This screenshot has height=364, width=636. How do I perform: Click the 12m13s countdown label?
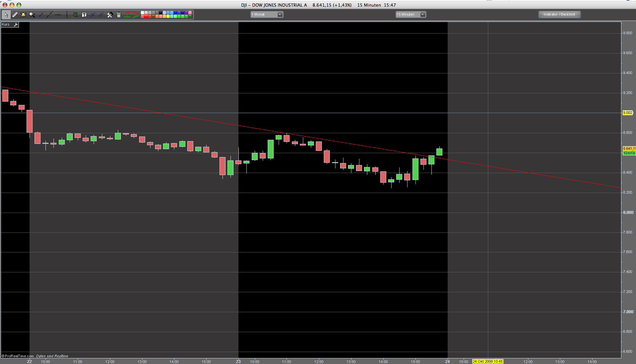pos(629,153)
